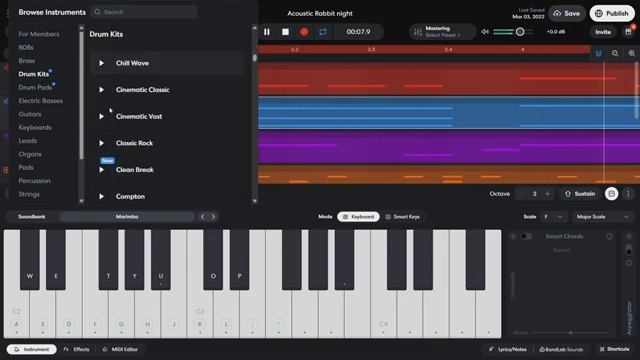
Task: Click the round icon beside Sustain
Action: pyautogui.click(x=611, y=194)
